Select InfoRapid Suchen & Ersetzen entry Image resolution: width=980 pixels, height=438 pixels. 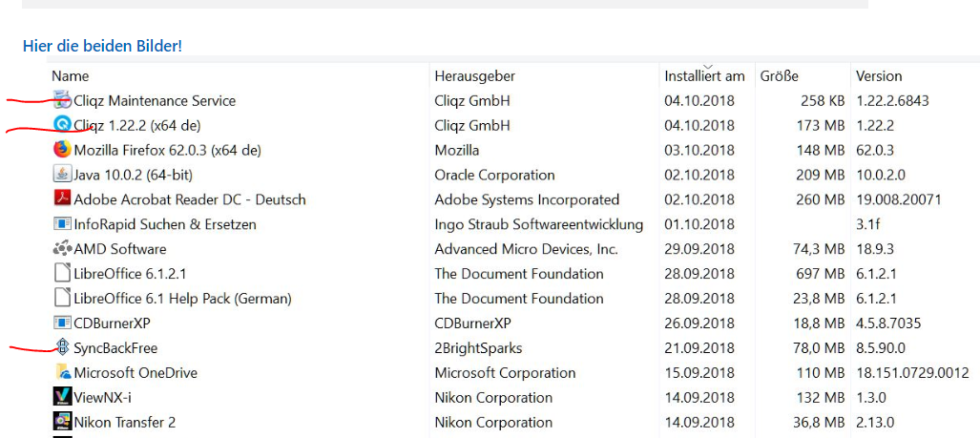click(165, 224)
